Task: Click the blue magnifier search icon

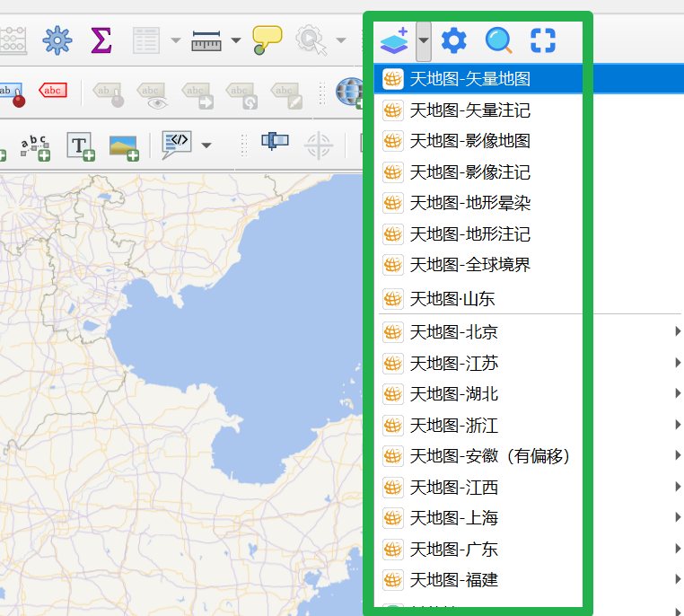Action: click(498, 40)
